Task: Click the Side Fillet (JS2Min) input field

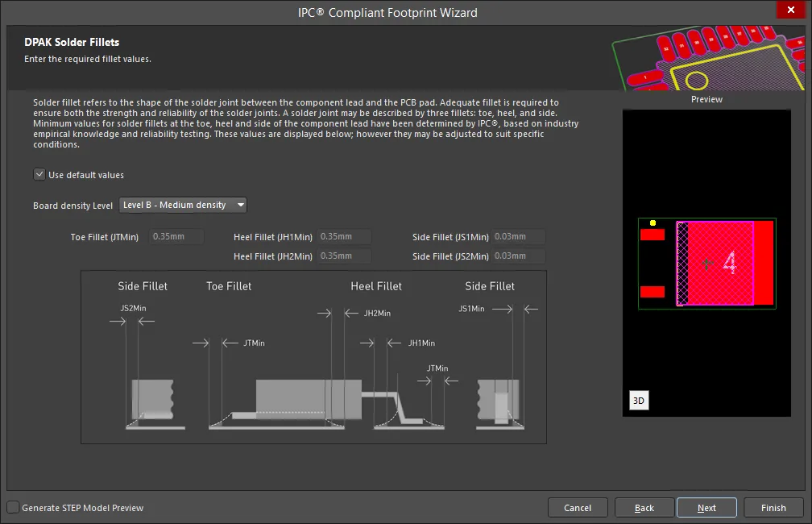Action: [519, 256]
